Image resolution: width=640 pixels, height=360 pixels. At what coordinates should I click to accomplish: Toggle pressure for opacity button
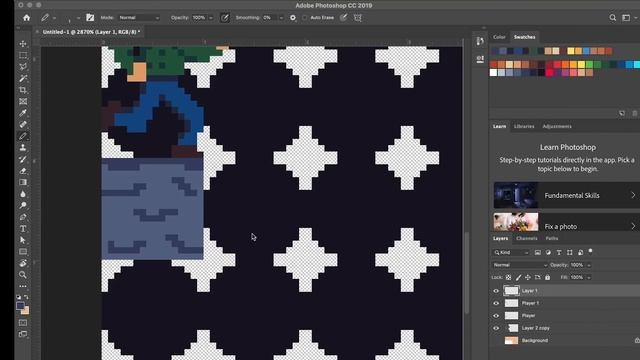point(225,18)
